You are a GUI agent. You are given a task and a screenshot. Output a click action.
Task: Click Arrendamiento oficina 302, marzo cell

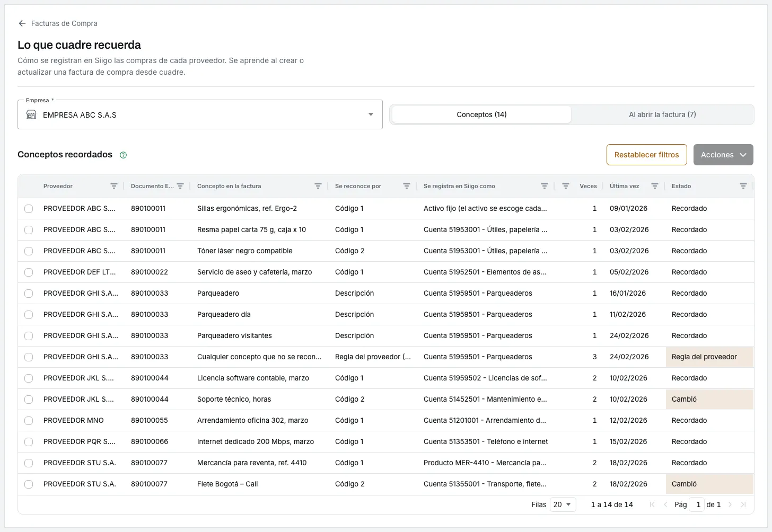point(252,420)
